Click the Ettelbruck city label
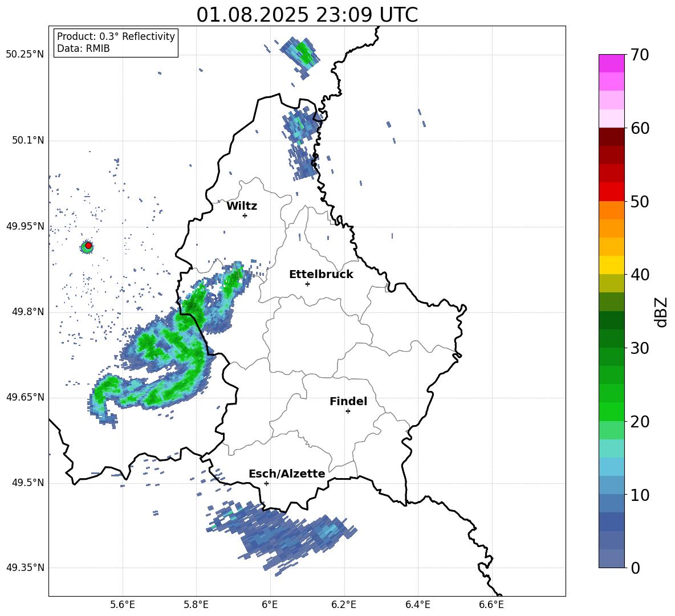This screenshot has width=675, height=616. (x=321, y=275)
